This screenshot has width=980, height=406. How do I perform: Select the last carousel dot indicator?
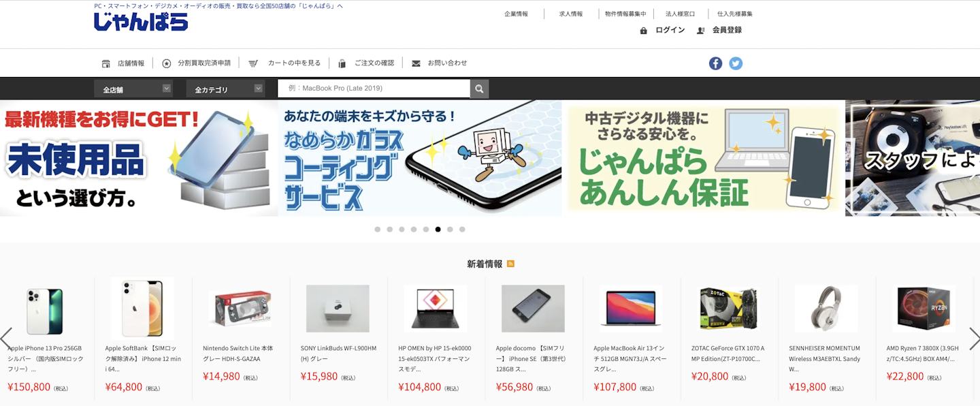(x=462, y=230)
